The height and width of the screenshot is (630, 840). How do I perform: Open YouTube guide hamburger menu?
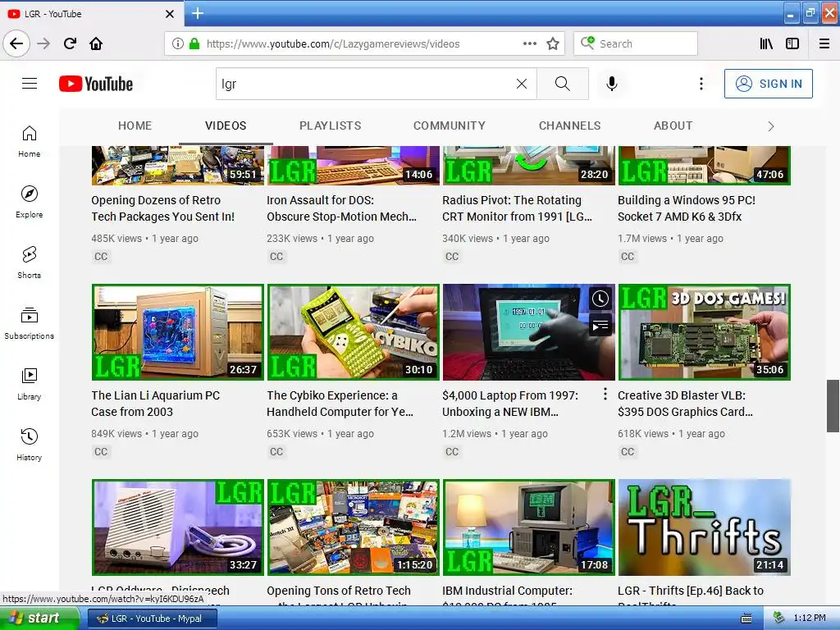click(x=30, y=84)
